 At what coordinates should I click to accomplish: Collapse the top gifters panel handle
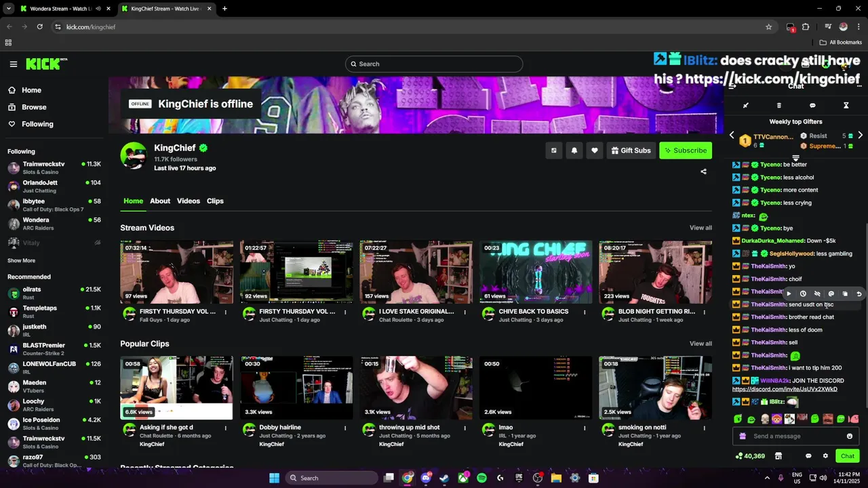tap(795, 158)
